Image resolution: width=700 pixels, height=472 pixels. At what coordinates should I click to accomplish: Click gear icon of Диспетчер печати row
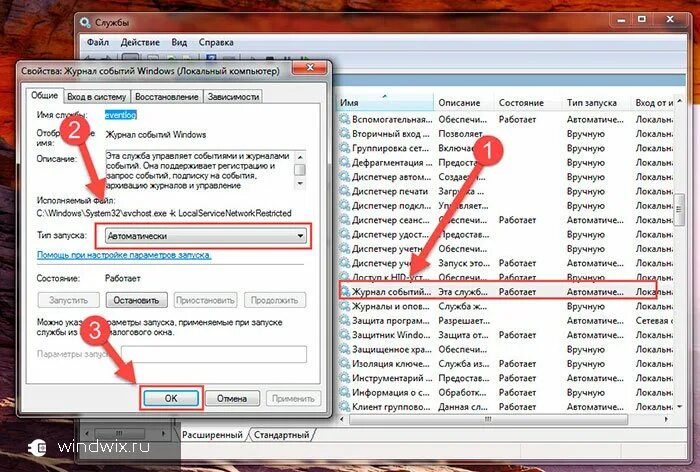tap(344, 191)
